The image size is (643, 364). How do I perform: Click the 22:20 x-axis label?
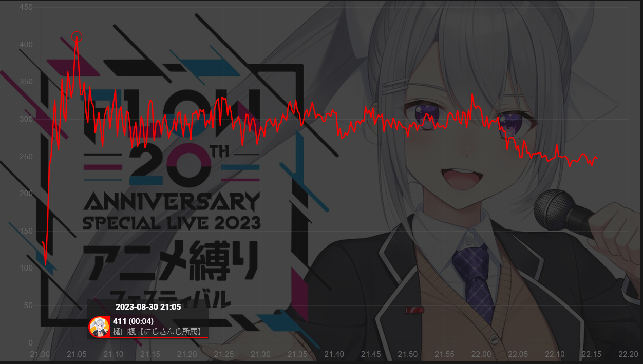[628, 354]
